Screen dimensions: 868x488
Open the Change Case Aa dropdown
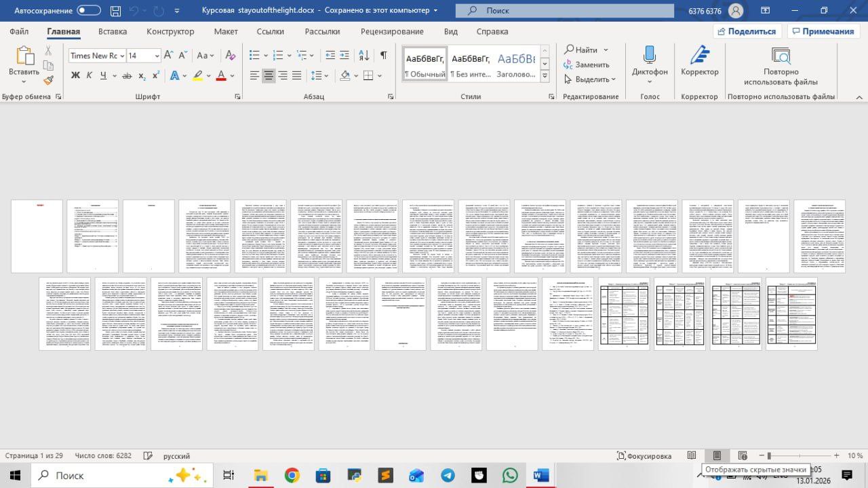tap(205, 56)
